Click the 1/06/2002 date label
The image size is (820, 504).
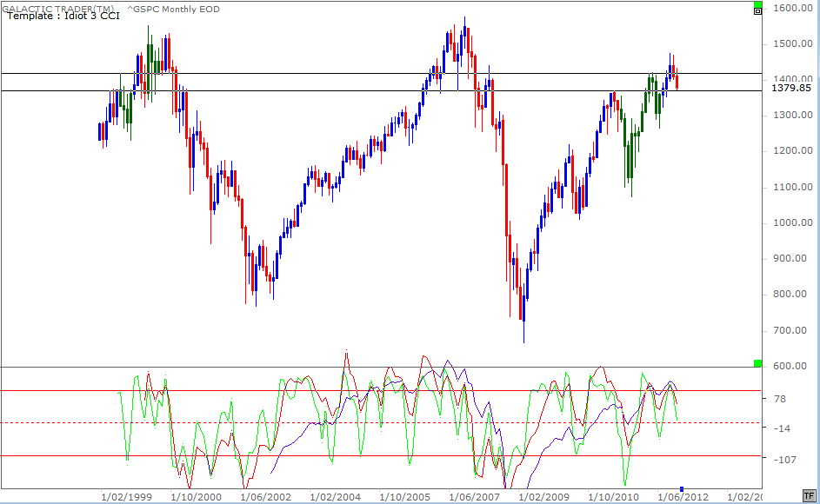pyautogui.click(x=266, y=497)
